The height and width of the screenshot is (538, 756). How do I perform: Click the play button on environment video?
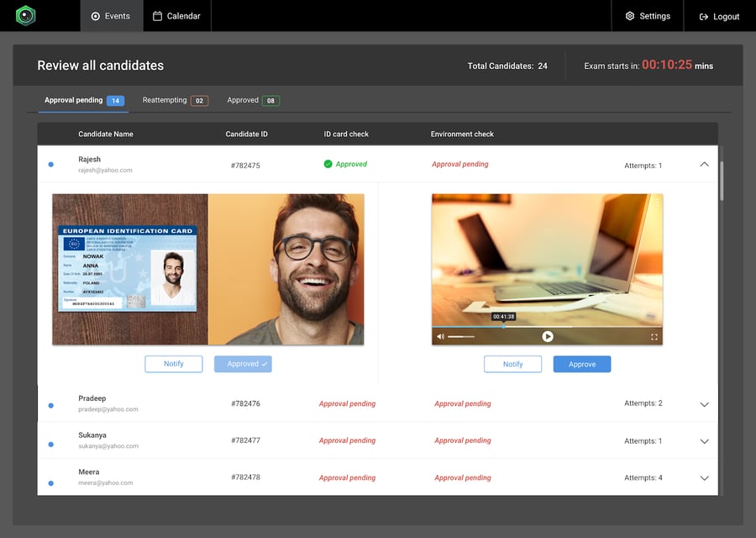click(x=548, y=336)
